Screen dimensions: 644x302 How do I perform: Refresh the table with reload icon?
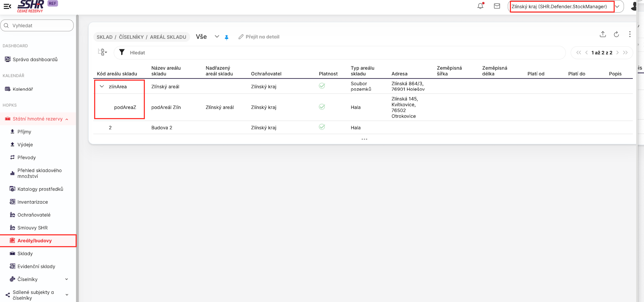pos(616,34)
